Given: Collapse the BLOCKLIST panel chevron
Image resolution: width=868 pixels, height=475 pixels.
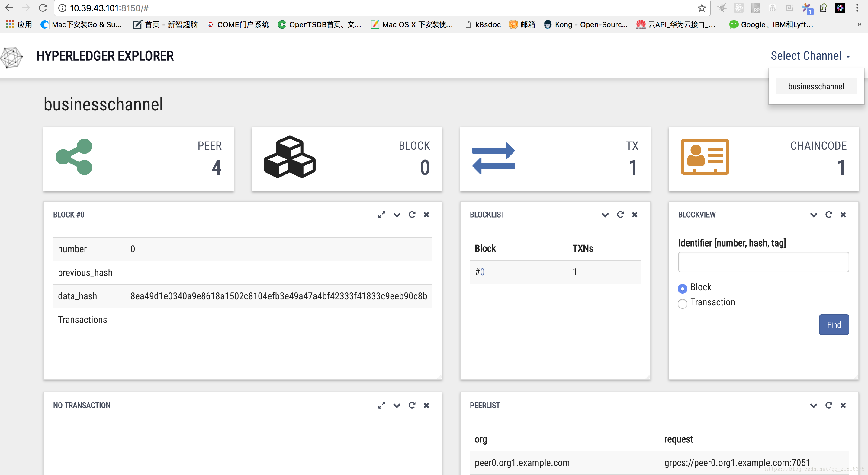Looking at the screenshot, I should click(x=605, y=215).
